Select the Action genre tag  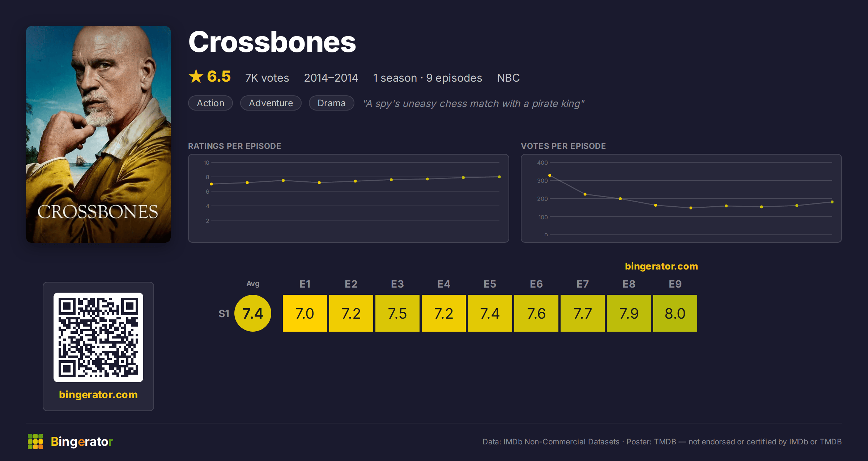tap(210, 103)
